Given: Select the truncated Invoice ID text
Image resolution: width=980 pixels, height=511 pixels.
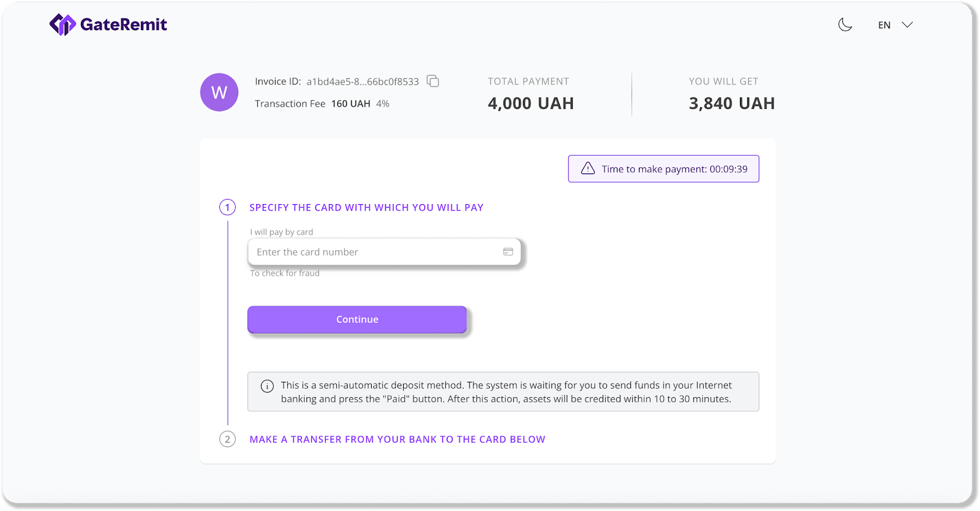Looking at the screenshot, I should pos(363,81).
